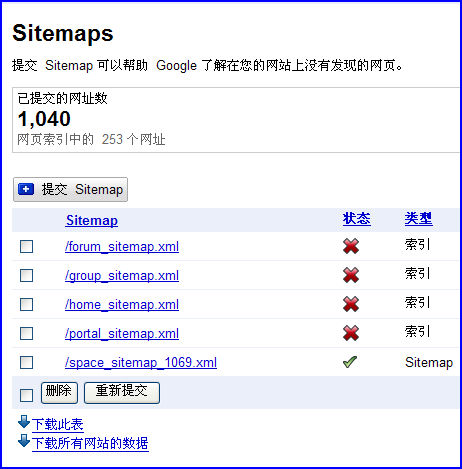Open the /portal_sitemap.xml link

(122, 333)
